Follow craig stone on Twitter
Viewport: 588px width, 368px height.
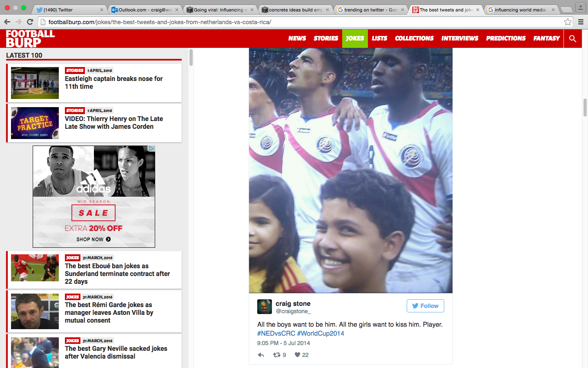[x=425, y=306]
